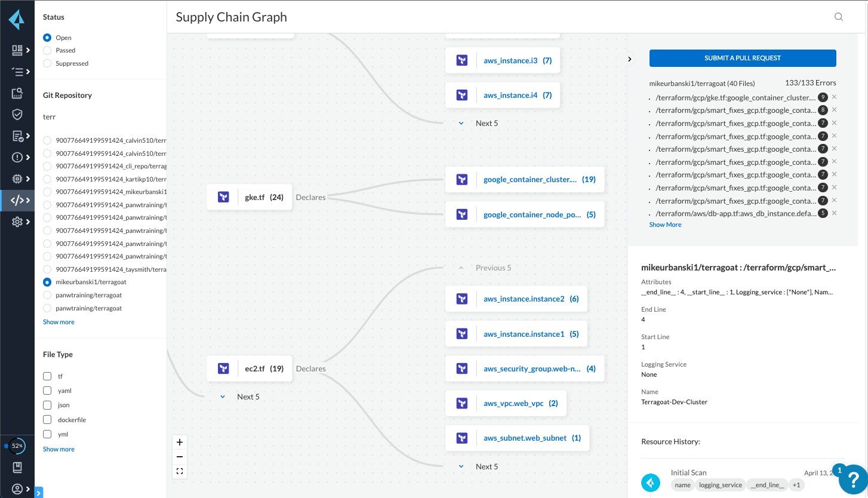Open the user profile sidebar icon

17,489
